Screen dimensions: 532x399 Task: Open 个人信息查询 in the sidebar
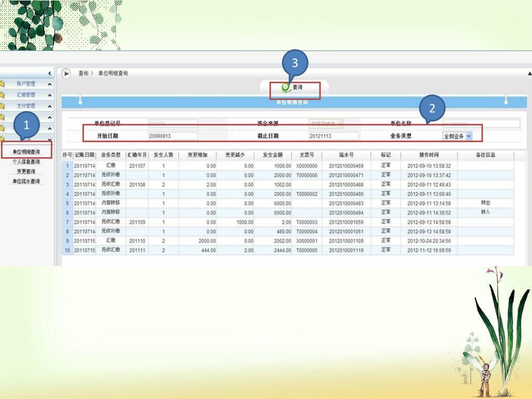(x=26, y=162)
